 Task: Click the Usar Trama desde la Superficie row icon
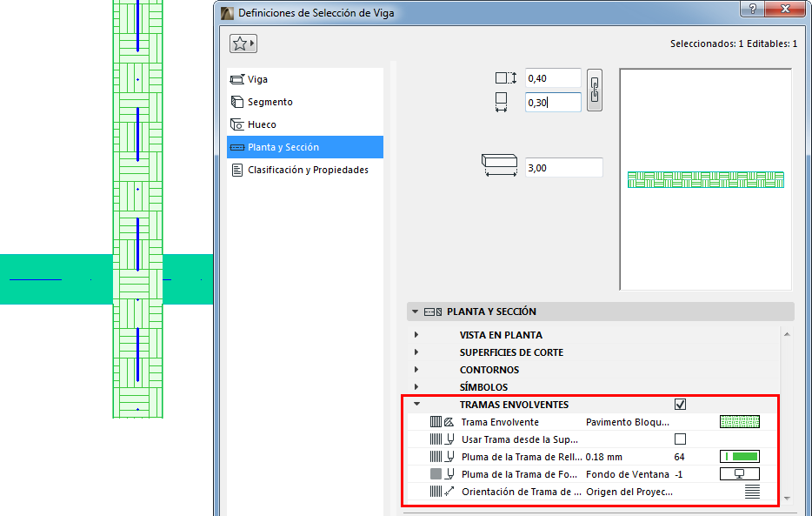442,439
